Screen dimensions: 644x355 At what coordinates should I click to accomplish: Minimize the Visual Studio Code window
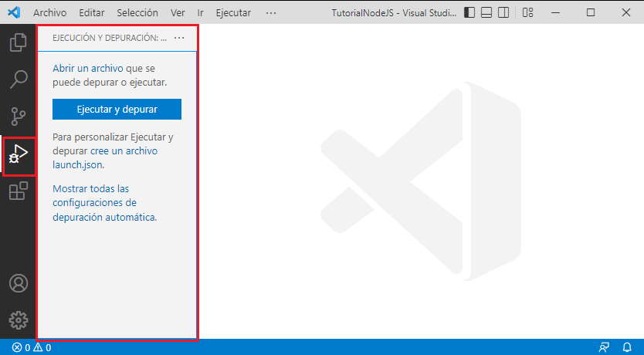(556, 12)
